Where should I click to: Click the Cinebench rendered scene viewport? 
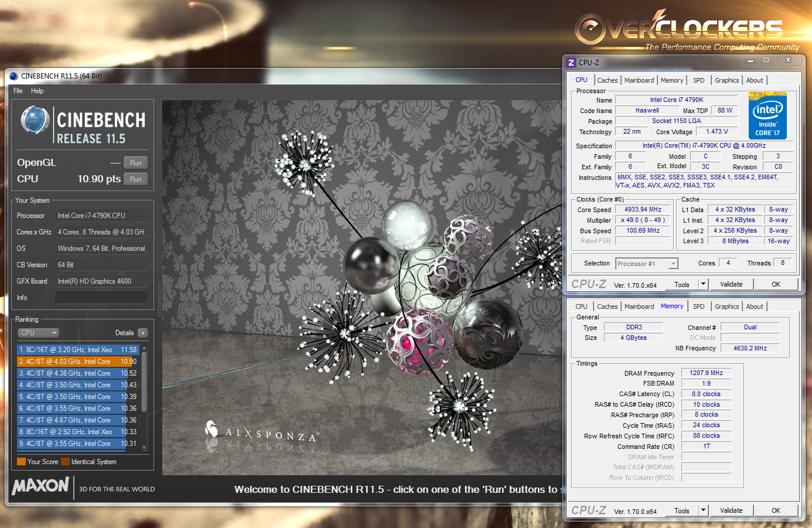click(x=362, y=287)
